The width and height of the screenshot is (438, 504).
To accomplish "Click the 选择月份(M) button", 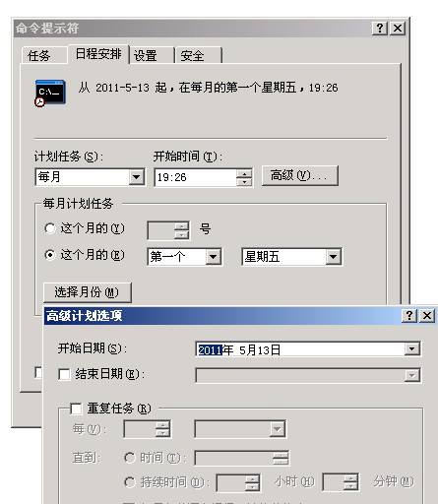I will tap(88, 292).
